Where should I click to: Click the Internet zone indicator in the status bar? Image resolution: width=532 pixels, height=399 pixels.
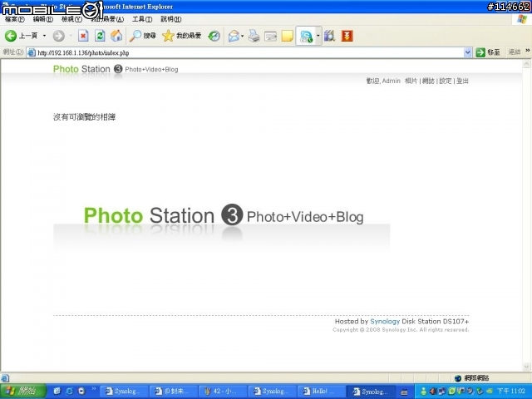471,377
